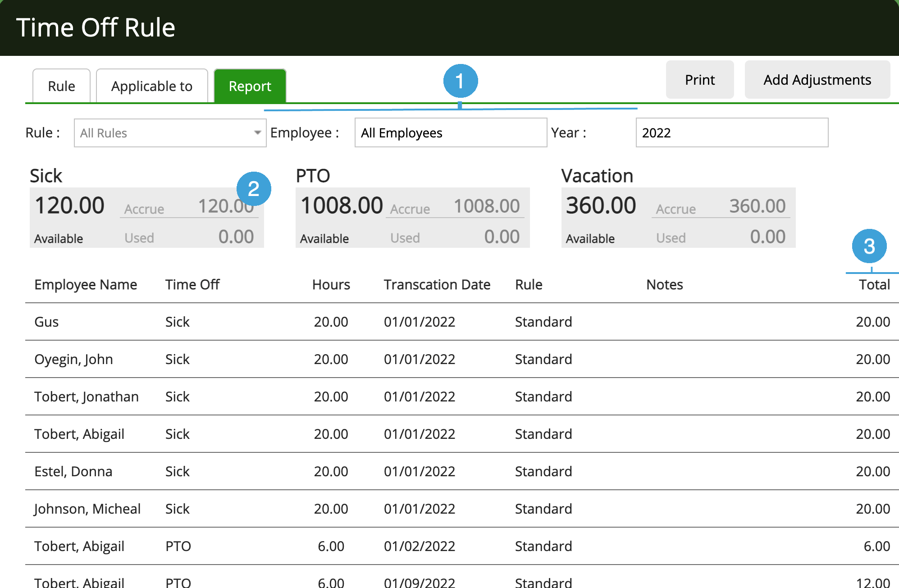Click the Hours column header

click(x=331, y=285)
